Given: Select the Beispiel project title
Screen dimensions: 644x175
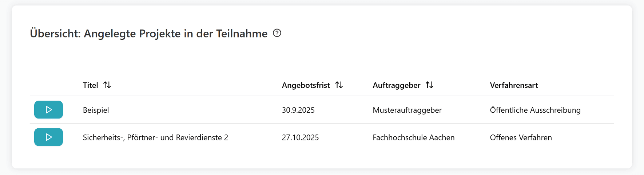Looking at the screenshot, I should [96, 110].
